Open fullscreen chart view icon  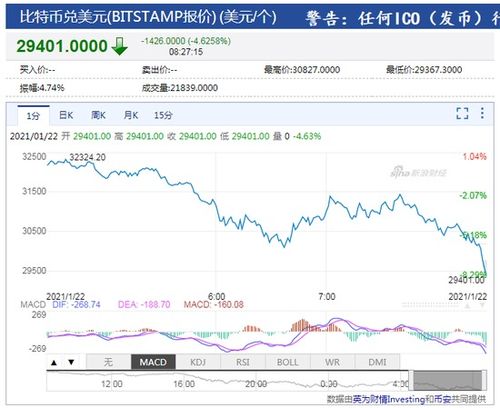point(462,113)
